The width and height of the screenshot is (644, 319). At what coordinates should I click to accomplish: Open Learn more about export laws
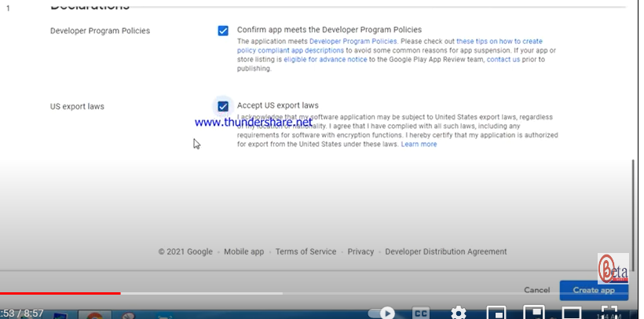click(x=419, y=145)
